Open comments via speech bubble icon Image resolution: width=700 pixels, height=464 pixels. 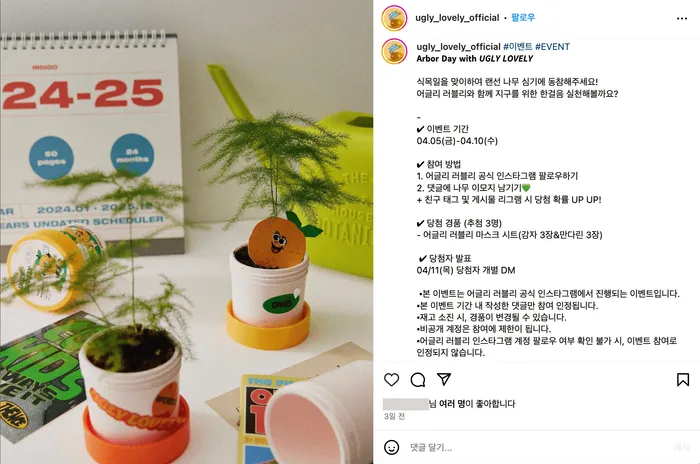coord(418,380)
